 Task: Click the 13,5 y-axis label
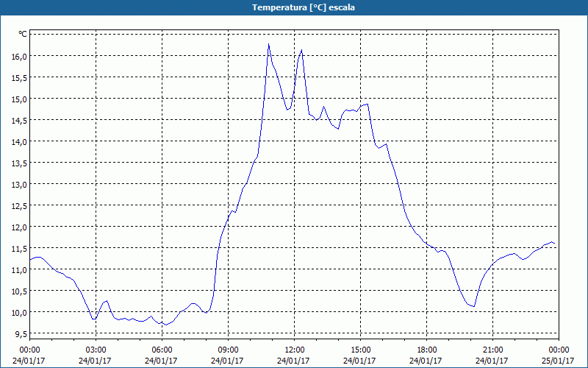(x=21, y=163)
